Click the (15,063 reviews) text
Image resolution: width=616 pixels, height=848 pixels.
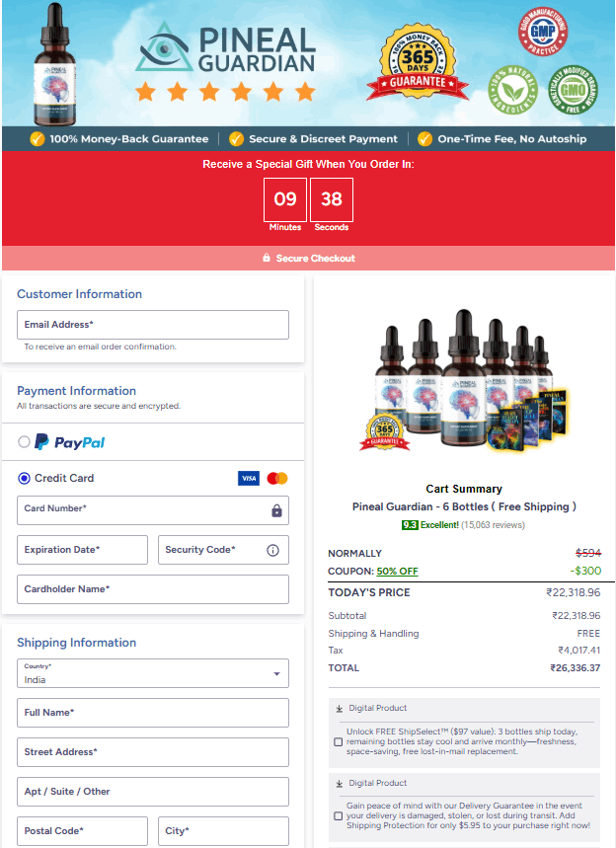click(x=493, y=525)
